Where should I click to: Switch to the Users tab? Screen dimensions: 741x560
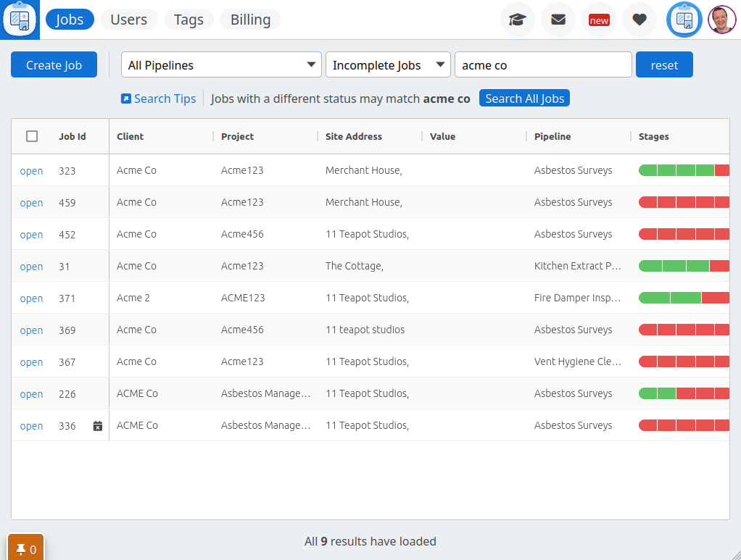click(x=128, y=20)
